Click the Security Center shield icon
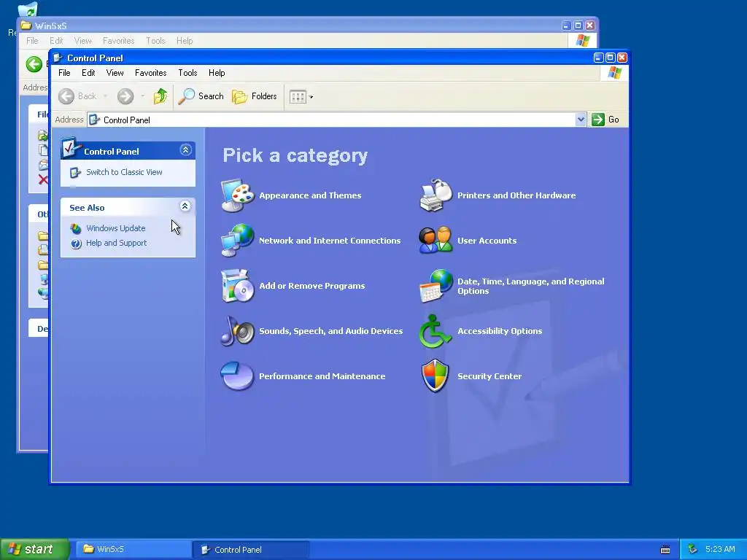747x560 pixels. coord(435,376)
